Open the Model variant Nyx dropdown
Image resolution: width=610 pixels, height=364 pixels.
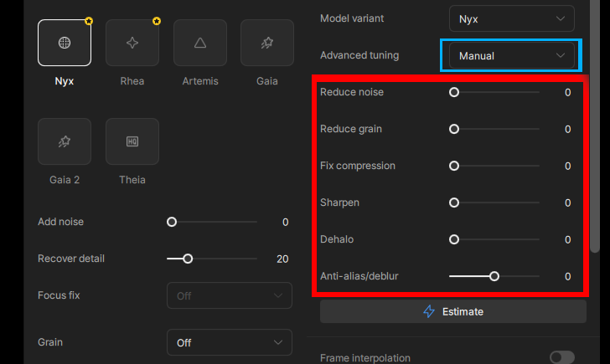click(x=512, y=18)
